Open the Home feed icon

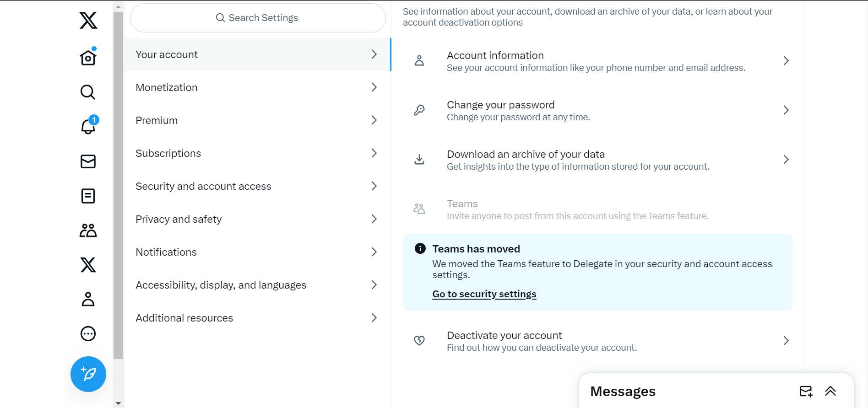coord(87,57)
